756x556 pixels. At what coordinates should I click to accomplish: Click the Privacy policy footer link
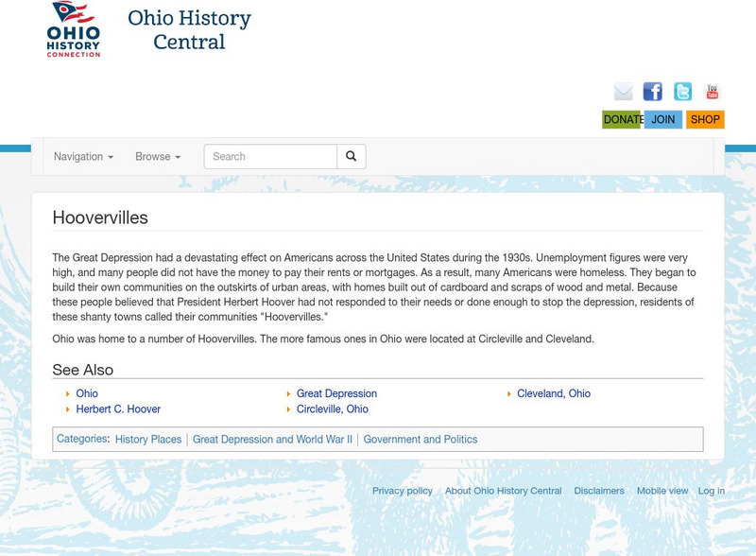pos(403,491)
